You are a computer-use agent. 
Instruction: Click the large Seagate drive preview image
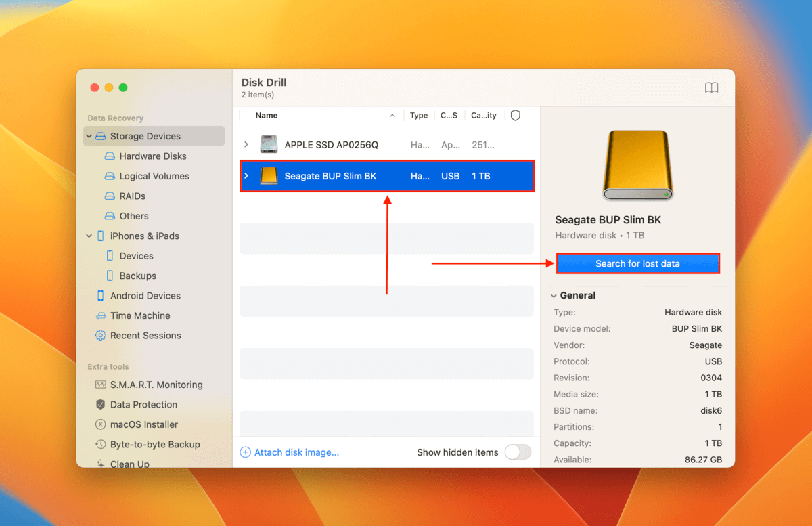[x=637, y=166]
